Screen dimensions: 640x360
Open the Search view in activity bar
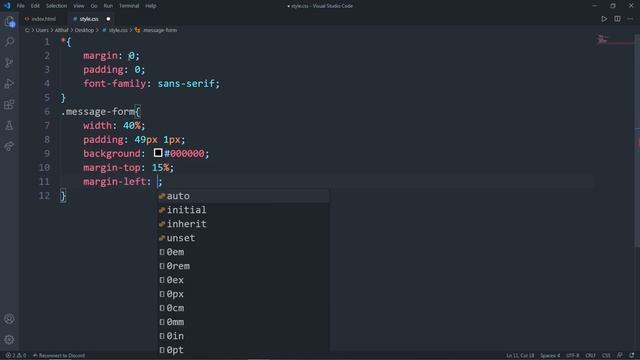click(x=9, y=42)
